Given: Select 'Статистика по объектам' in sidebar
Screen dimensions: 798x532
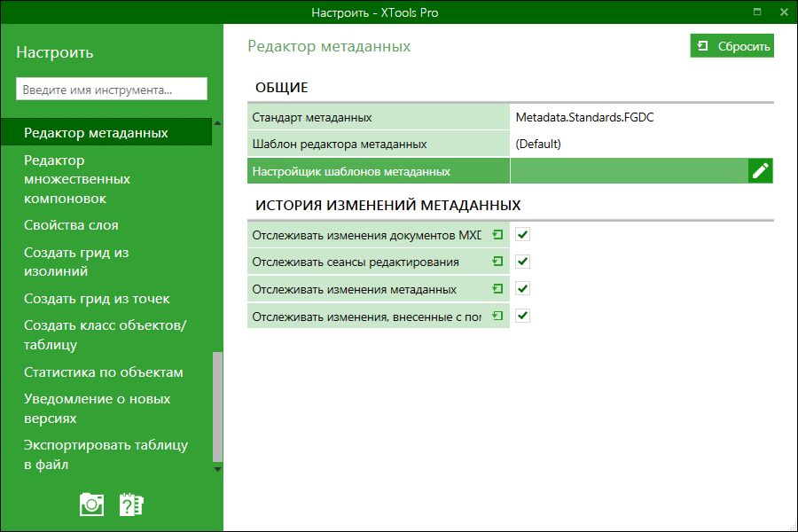Looking at the screenshot, I should (x=106, y=372).
